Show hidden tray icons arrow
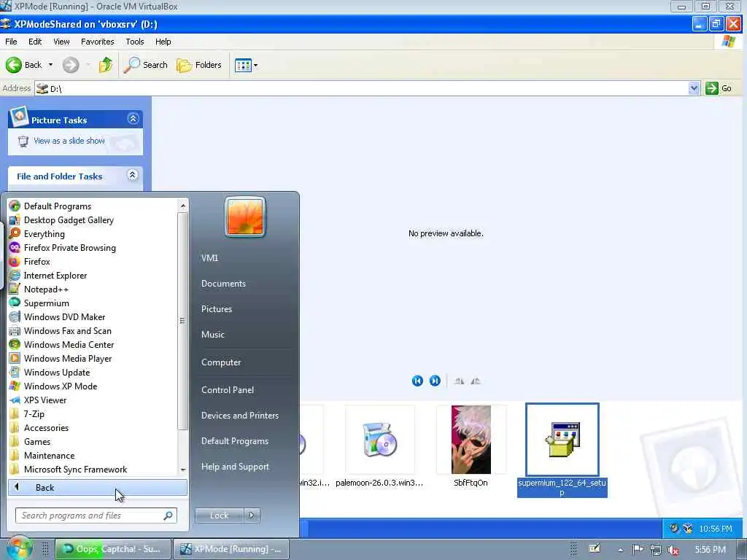The width and height of the screenshot is (747, 560). (620, 550)
